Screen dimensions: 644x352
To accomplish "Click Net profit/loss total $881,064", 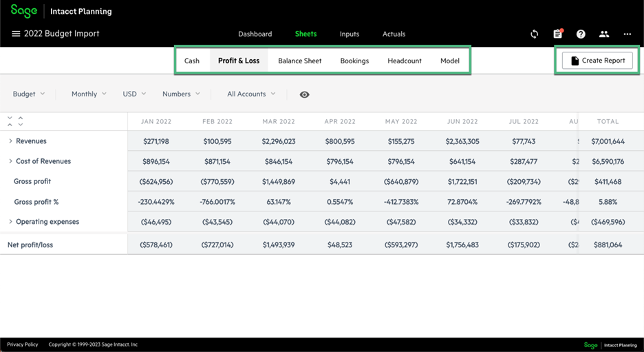I will point(608,245).
